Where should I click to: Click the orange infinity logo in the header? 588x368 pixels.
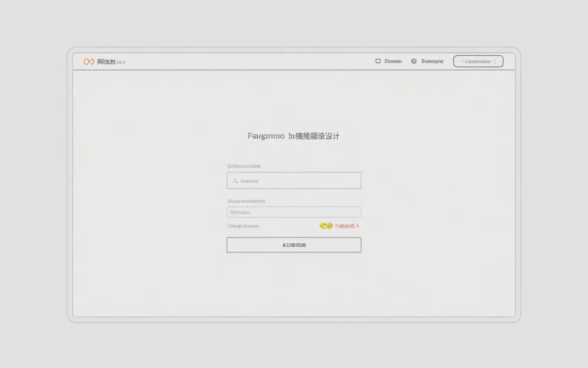tap(90, 60)
